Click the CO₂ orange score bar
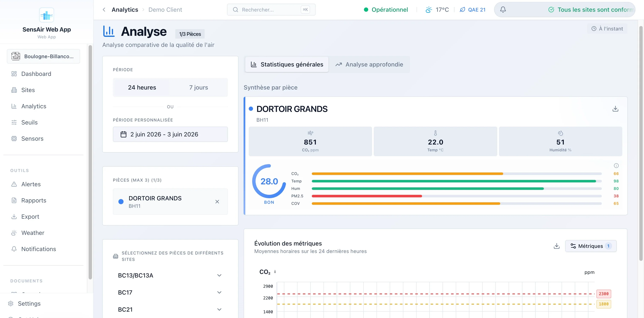This screenshot has height=318, width=644. coord(407,174)
